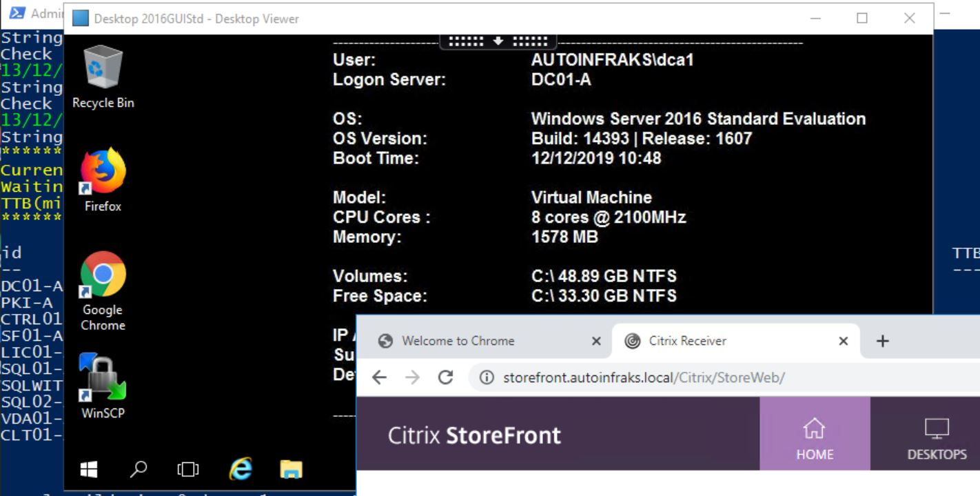The image size is (980, 496).
Task: Click the Desktop Viewer window icon
Action: click(81, 19)
